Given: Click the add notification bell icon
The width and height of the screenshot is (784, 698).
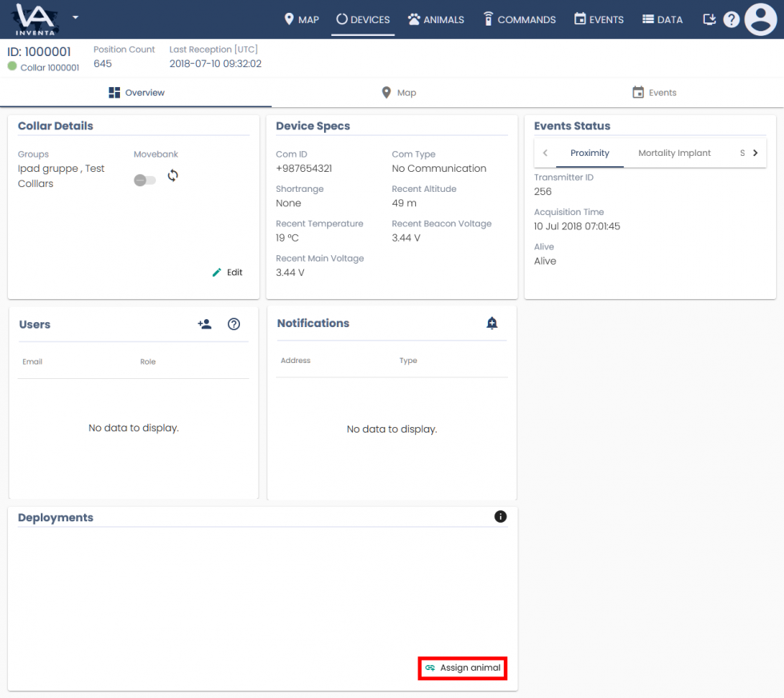Looking at the screenshot, I should pos(492,323).
